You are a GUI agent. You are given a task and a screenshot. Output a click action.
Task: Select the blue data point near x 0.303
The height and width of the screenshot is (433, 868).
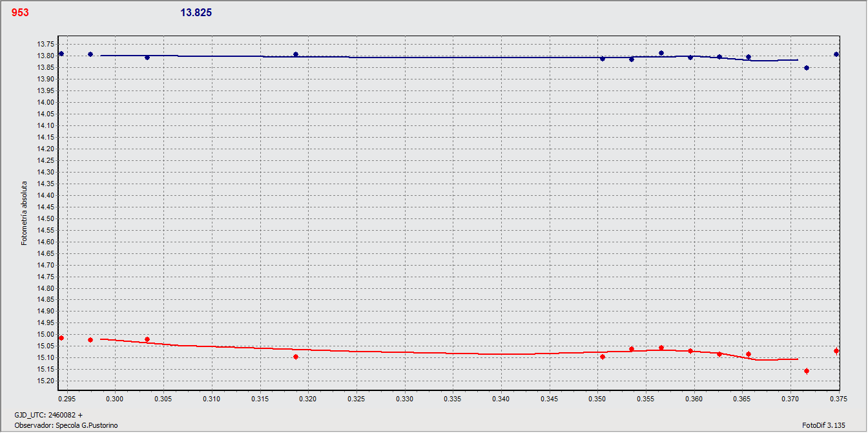[147, 58]
